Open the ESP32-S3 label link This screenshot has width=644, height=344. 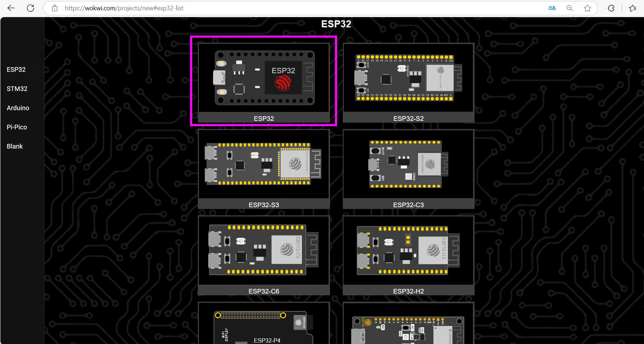[264, 205]
